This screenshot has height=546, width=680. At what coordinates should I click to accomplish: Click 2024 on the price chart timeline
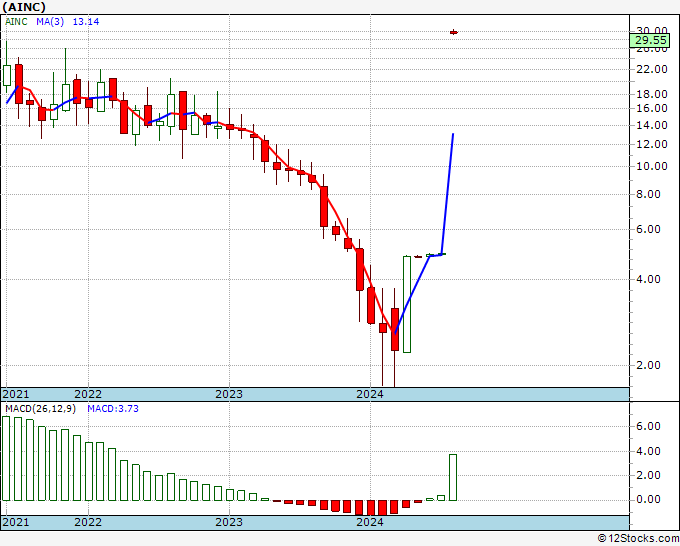[370, 394]
